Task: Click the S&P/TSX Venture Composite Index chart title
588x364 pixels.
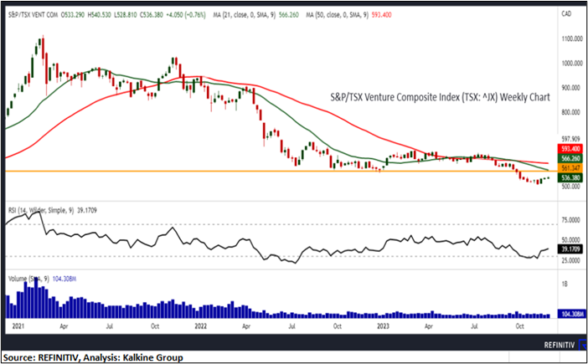Action: pos(441,97)
